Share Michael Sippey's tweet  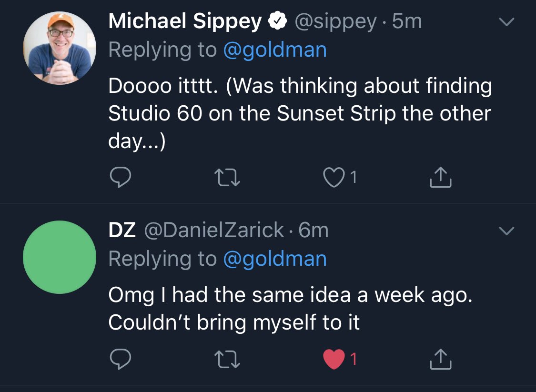(440, 177)
